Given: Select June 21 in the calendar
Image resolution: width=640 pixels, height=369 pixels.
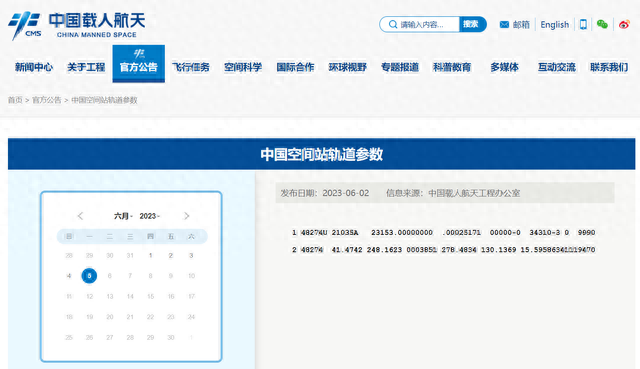Looking at the screenshot, I should 130,317.
